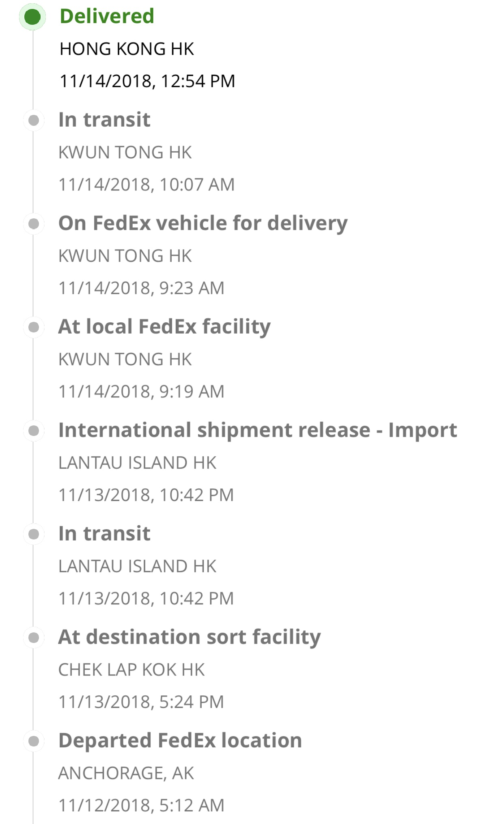The image size is (504, 824).
Task: Select the Departed FedEx location heading
Action: (180, 741)
